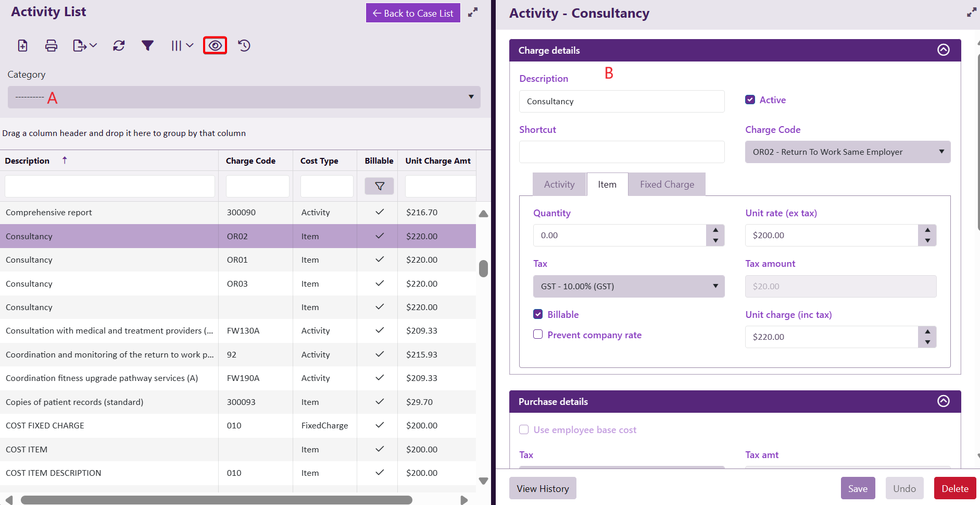Viewport: 980px width, 505px height.
Task: Click the horizontal scrollbar under the grid
Action: click(x=216, y=500)
